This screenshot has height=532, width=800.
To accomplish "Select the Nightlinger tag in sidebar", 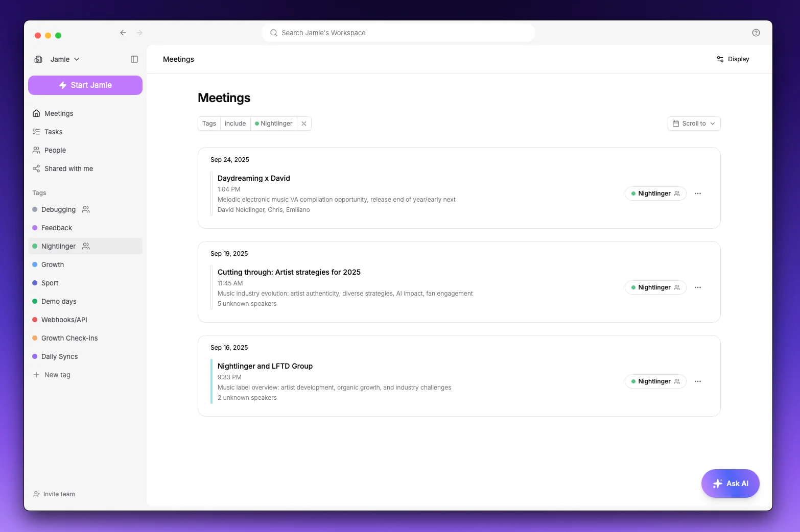I will coord(85,246).
